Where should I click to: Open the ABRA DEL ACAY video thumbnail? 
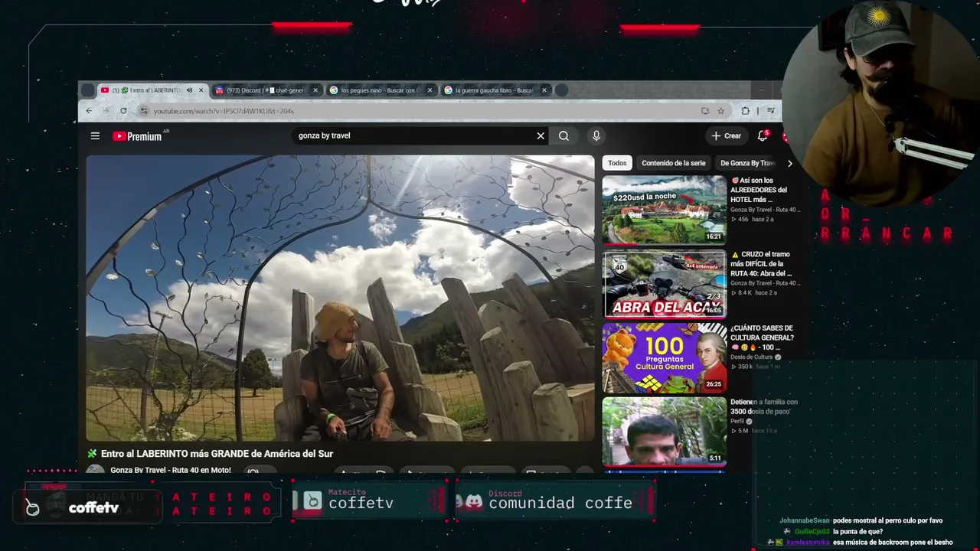[665, 284]
